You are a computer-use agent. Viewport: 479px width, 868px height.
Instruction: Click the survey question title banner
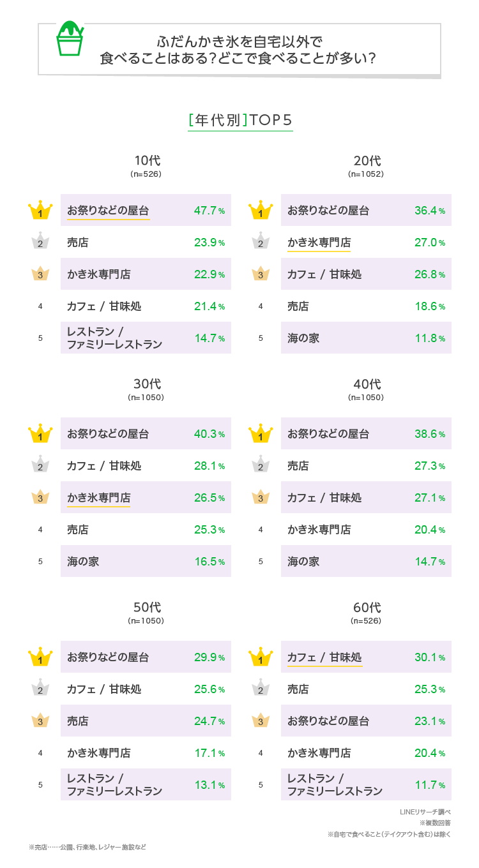tap(239, 50)
